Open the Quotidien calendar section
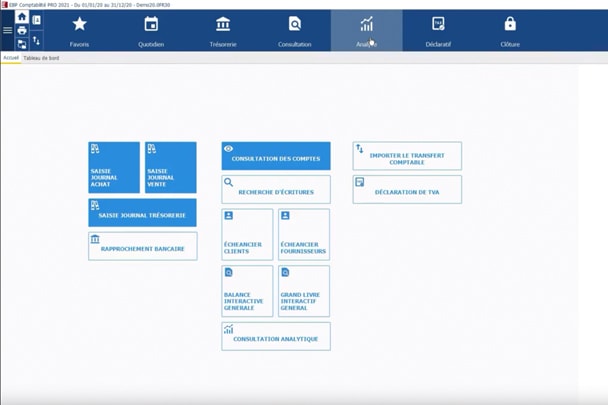608x405 pixels. (151, 30)
